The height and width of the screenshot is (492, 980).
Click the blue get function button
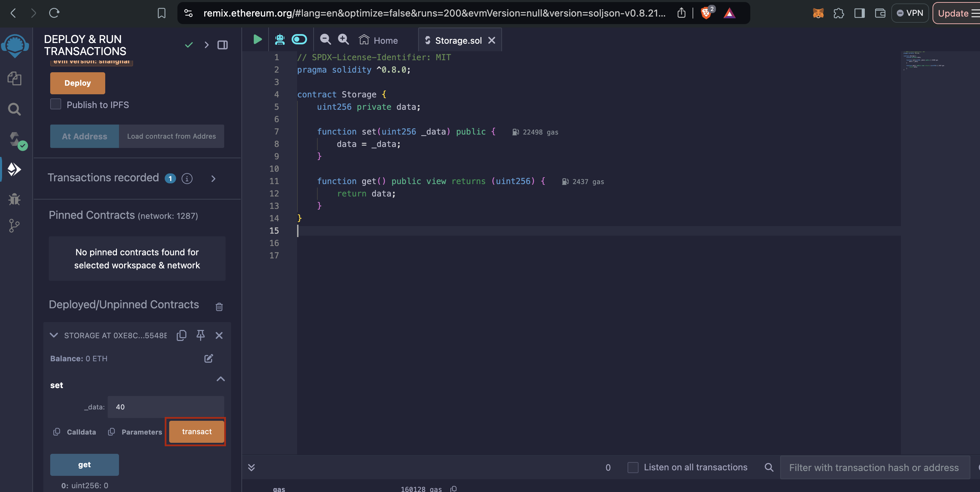point(85,464)
